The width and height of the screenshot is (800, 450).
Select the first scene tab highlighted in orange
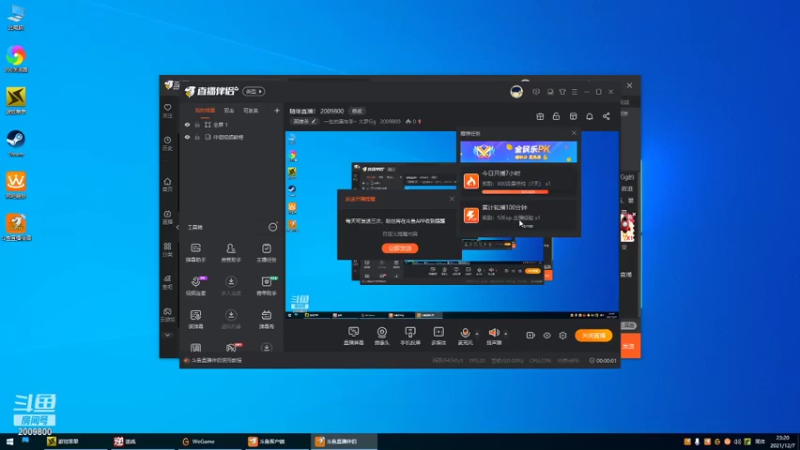tap(205, 111)
